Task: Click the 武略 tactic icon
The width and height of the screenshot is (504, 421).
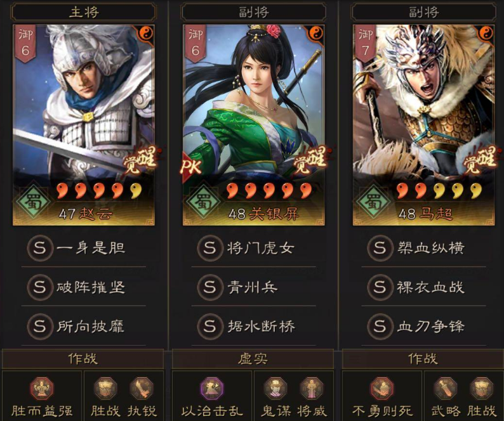Action: click(446, 389)
